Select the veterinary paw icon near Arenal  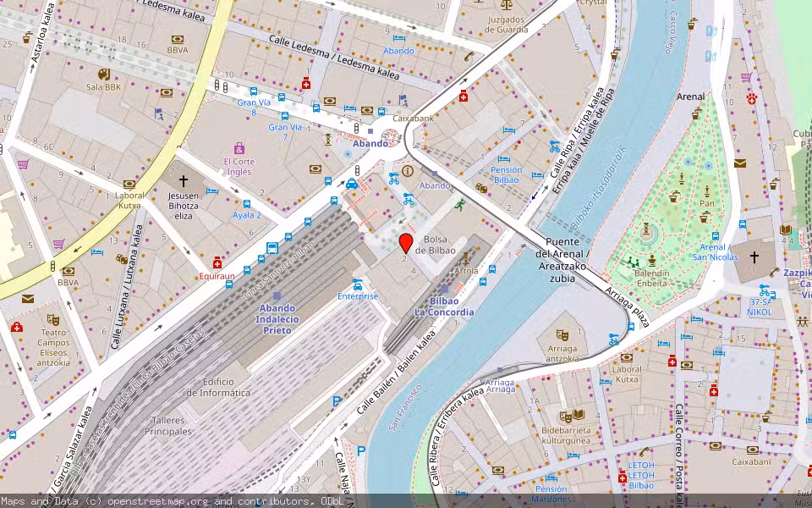click(751, 99)
